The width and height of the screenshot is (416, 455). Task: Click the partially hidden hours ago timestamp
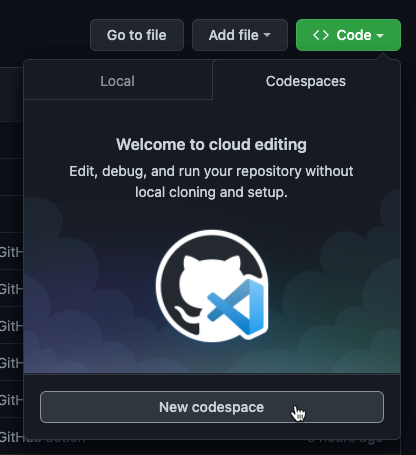345,440
